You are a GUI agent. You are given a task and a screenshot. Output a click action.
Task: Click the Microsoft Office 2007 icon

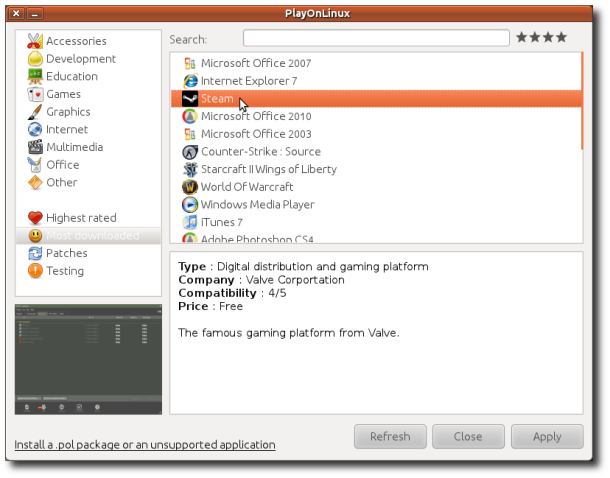[190, 63]
